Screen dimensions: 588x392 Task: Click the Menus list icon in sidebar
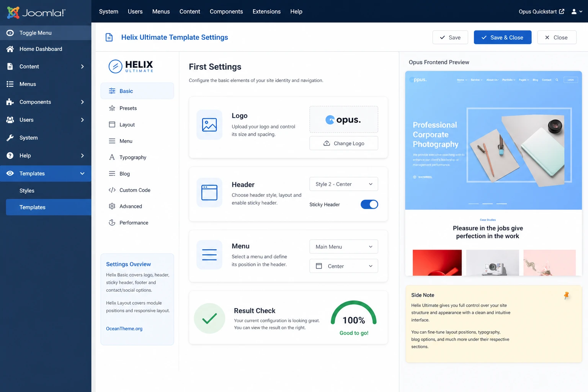click(10, 84)
